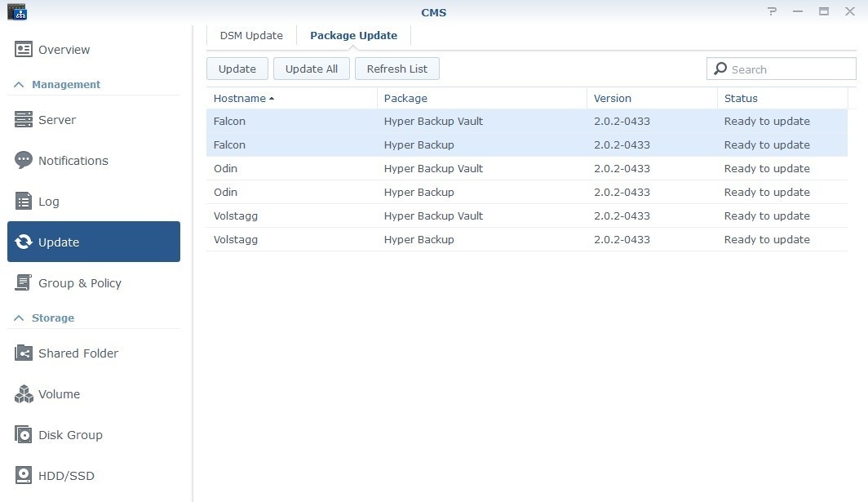Click version 2.0.2-0433 in Falcon Vault row
Viewport: 868px width, 502px height.
click(x=622, y=122)
